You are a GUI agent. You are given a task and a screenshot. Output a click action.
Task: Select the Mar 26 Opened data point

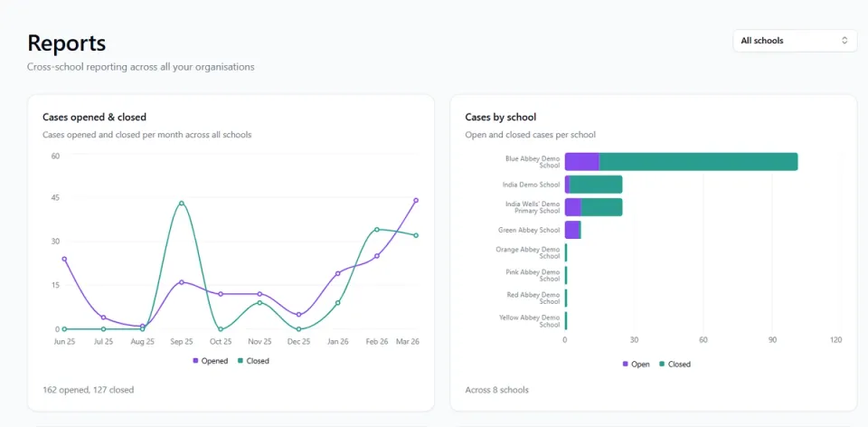(x=416, y=201)
